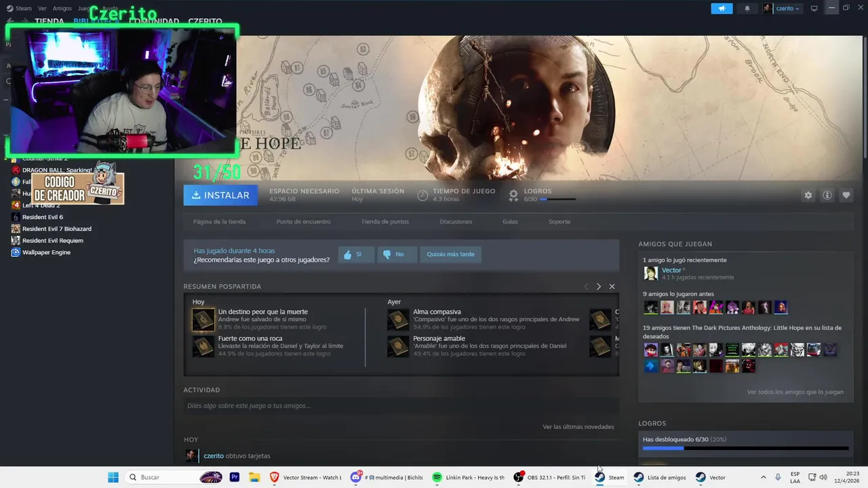Screen dimensions: 868x488
Task: Open the Amigos menu
Action: [62, 8]
